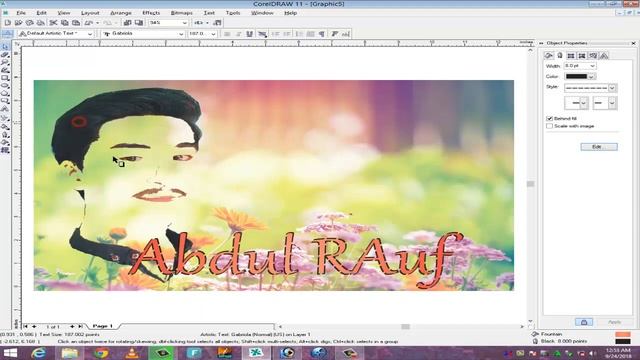Viewport: 640px width, 360px height.
Task: Click the horizontal scrollbar thumb
Action: [x=405, y=327]
